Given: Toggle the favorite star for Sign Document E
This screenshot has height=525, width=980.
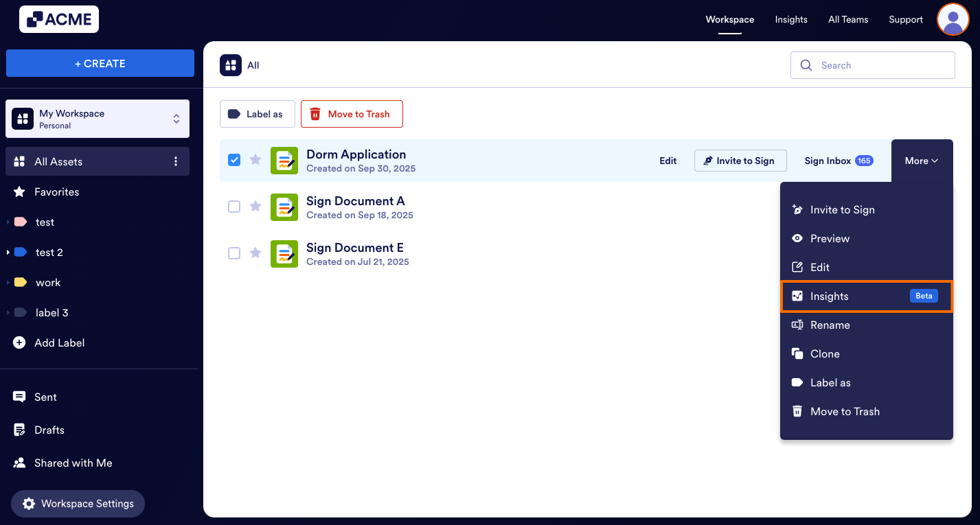Looking at the screenshot, I should [x=255, y=253].
